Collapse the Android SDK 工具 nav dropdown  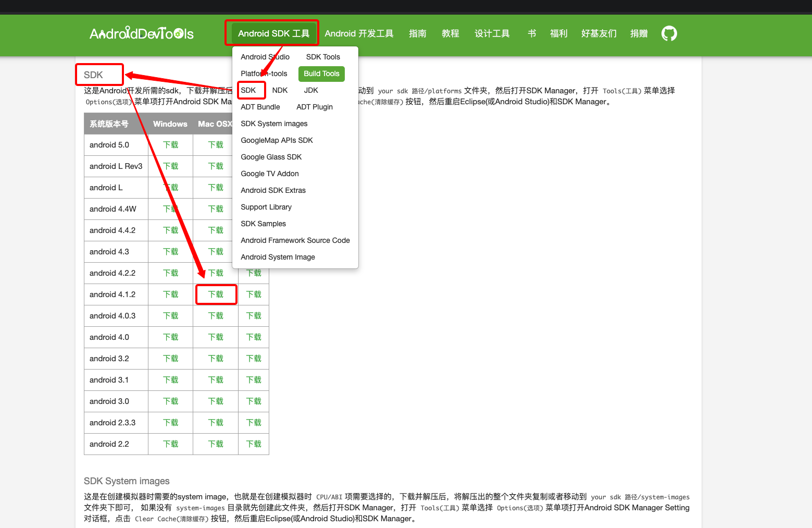click(x=274, y=33)
